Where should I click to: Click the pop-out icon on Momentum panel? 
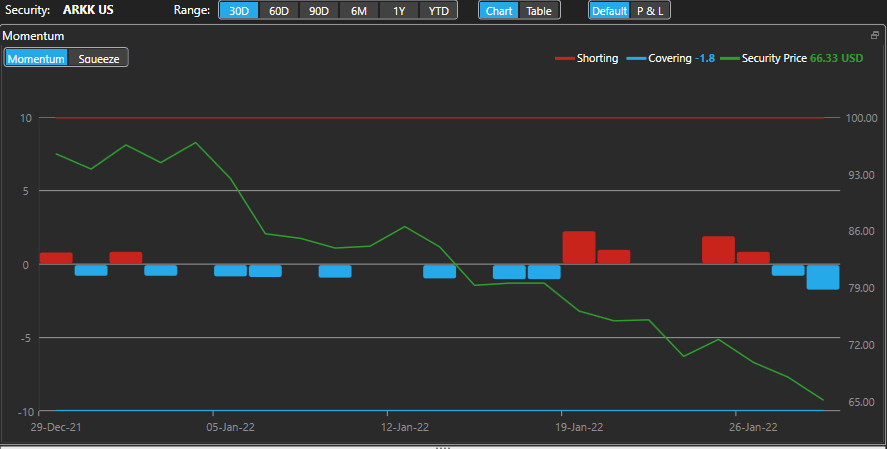[875, 35]
